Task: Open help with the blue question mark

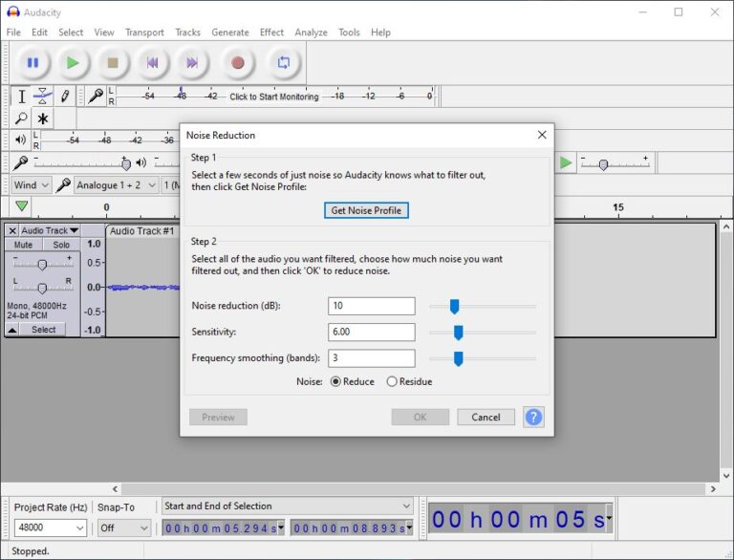Action: tap(533, 417)
